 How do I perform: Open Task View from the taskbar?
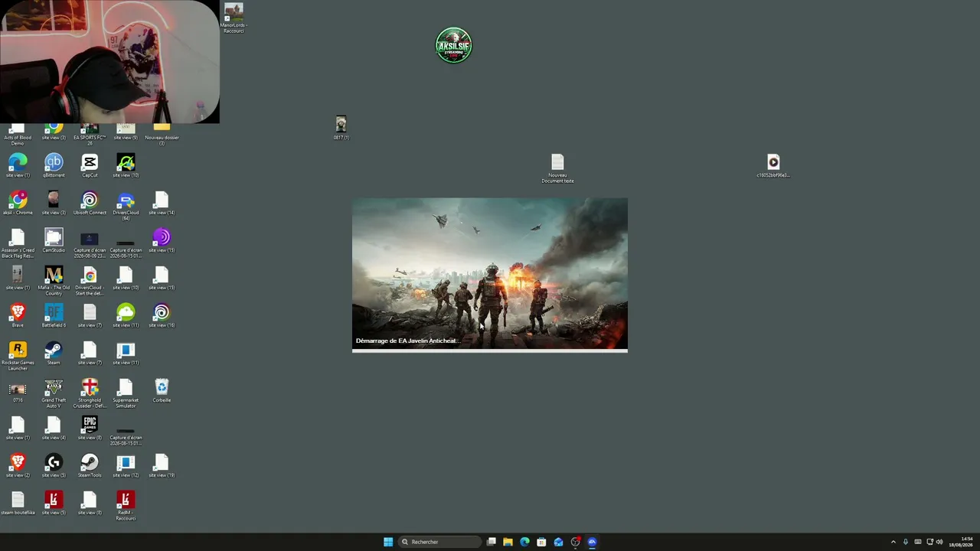click(x=492, y=542)
